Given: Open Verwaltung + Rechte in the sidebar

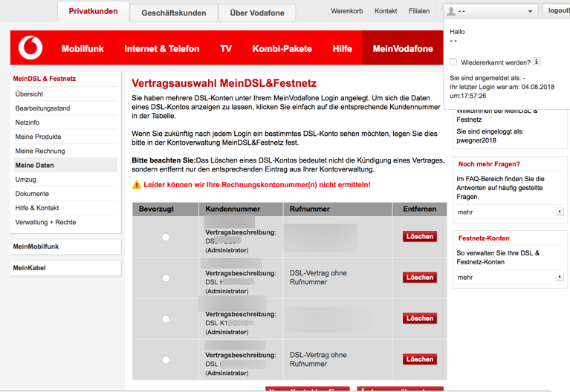Looking at the screenshot, I should pyautogui.click(x=45, y=222).
